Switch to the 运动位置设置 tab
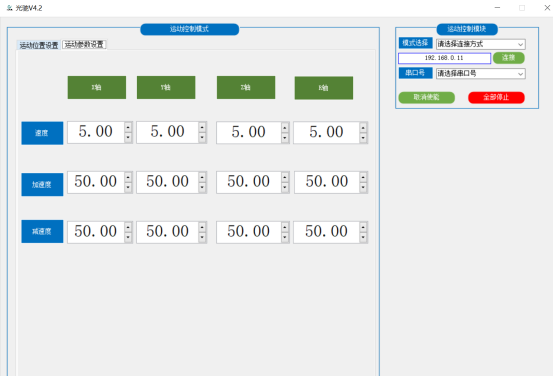Viewport: 554px width, 376px height. [x=39, y=45]
